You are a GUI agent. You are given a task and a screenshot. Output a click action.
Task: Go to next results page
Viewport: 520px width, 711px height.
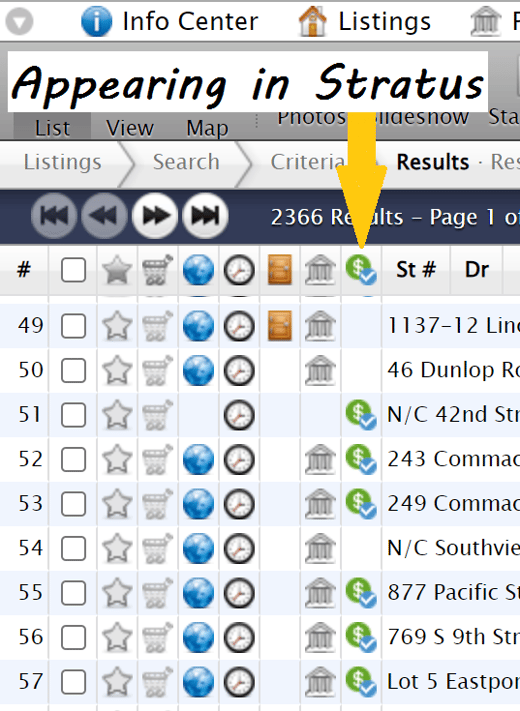(x=155, y=216)
